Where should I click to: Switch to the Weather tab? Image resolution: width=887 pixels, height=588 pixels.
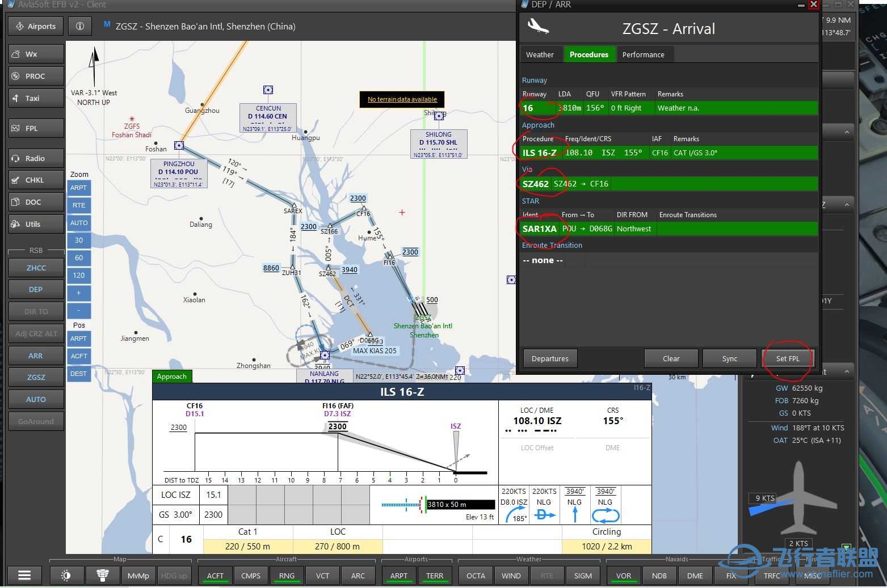[x=540, y=54]
